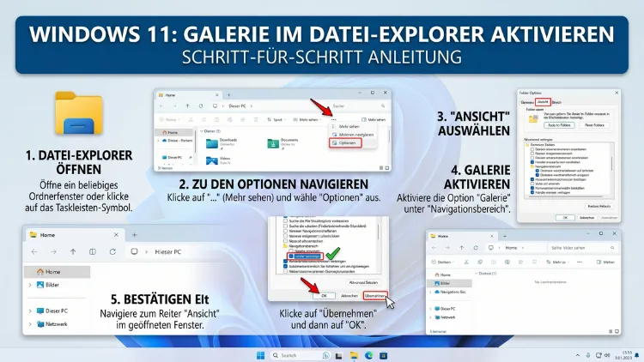Click the cut scissors icon in the Dieser PC explorer toolbar
644x362 pixels.
point(191,120)
